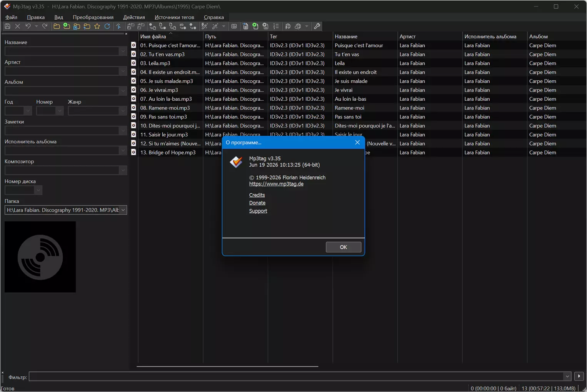The image size is (587, 392).
Task: Click the green play Create Playlist icon
Action: (255, 26)
